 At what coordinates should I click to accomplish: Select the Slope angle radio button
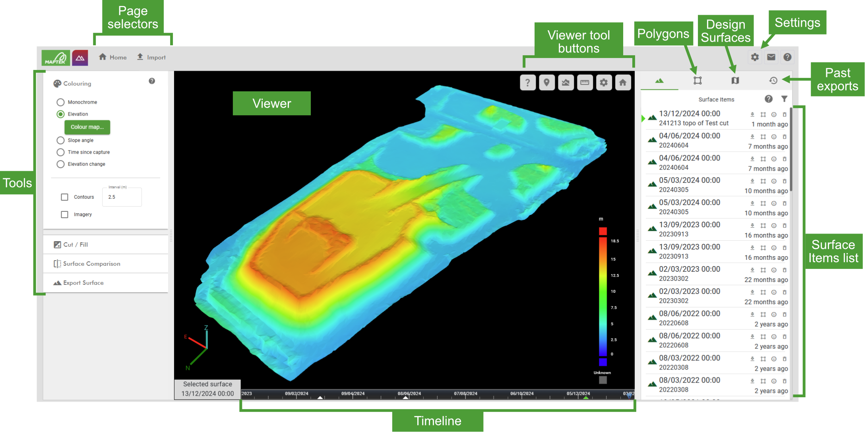[60, 140]
